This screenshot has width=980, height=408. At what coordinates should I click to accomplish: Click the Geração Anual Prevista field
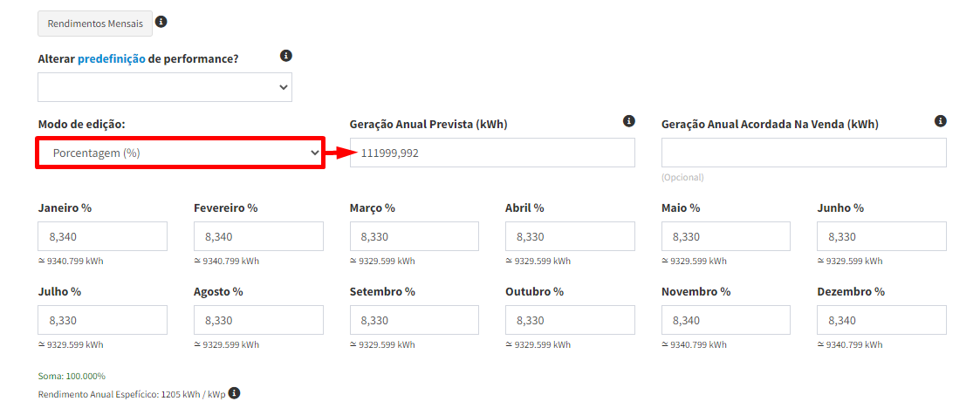pyautogui.click(x=492, y=153)
